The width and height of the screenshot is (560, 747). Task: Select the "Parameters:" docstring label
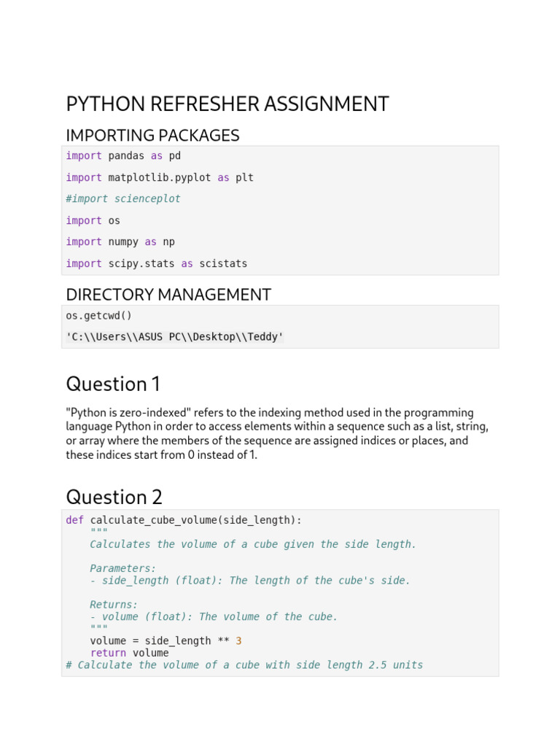(123, 568)
